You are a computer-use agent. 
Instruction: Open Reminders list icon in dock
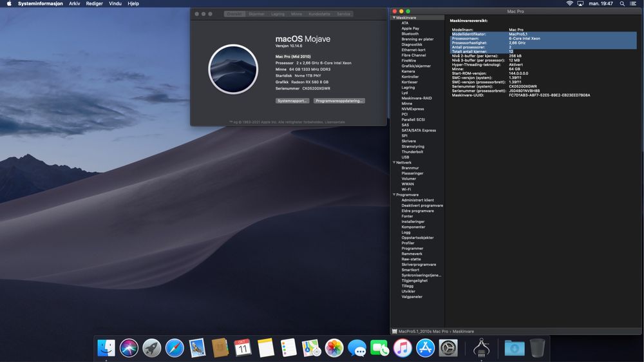point(289,348)
